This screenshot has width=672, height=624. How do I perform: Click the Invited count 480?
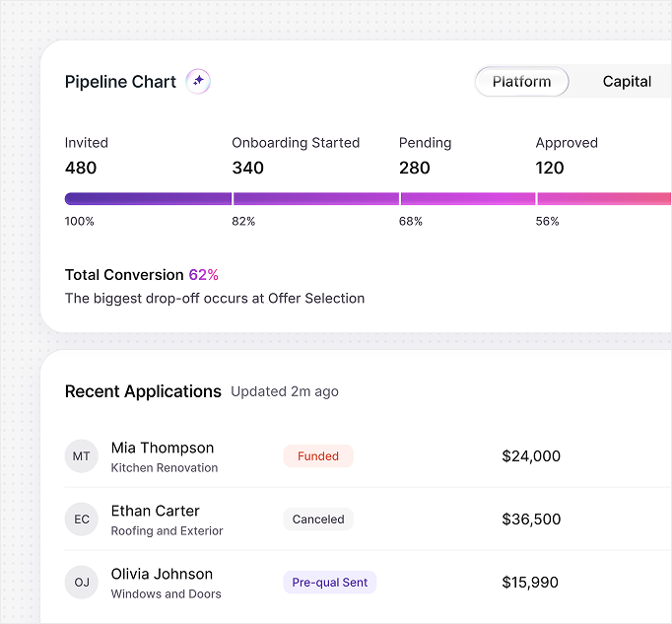click(81, 168)
